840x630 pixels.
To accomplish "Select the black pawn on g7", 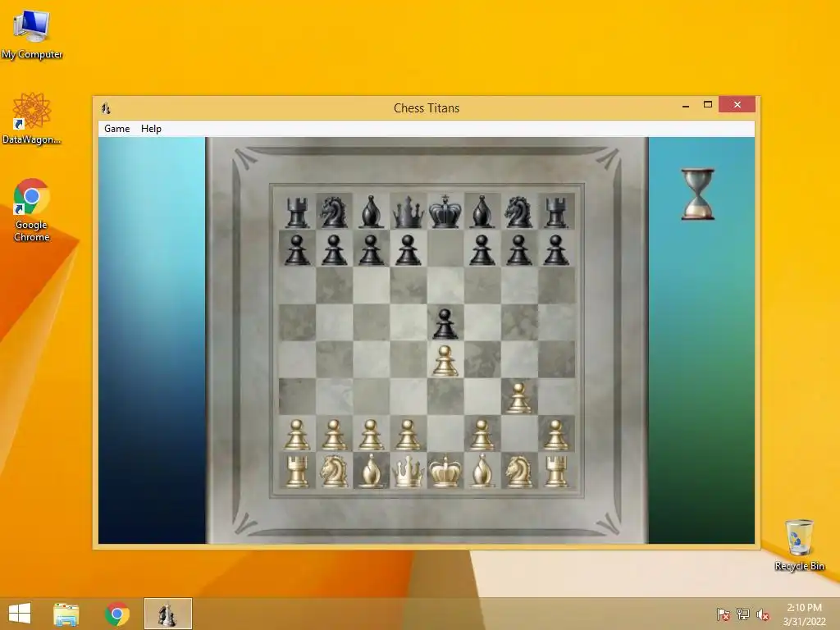I will pos(518,250).
